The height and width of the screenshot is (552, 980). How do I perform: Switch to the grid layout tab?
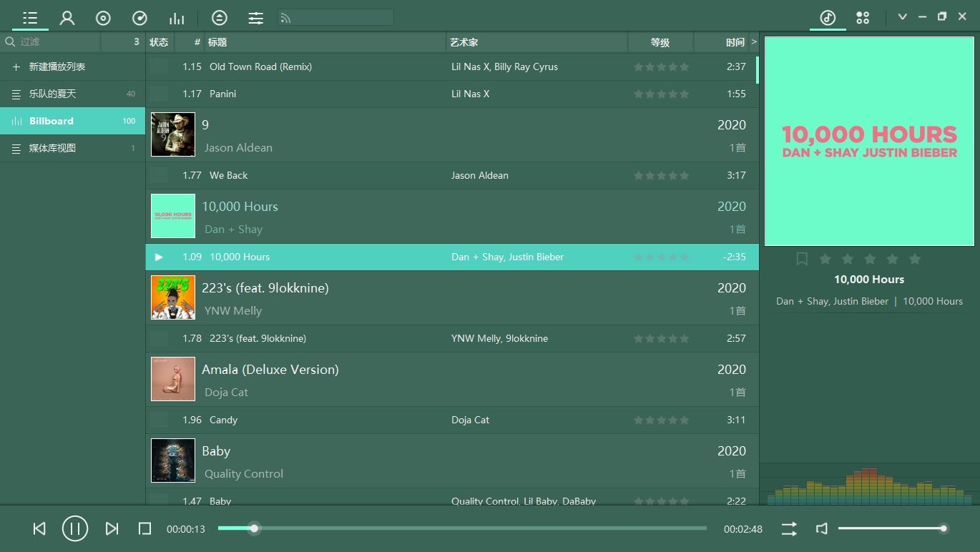(x=863, y=17)
